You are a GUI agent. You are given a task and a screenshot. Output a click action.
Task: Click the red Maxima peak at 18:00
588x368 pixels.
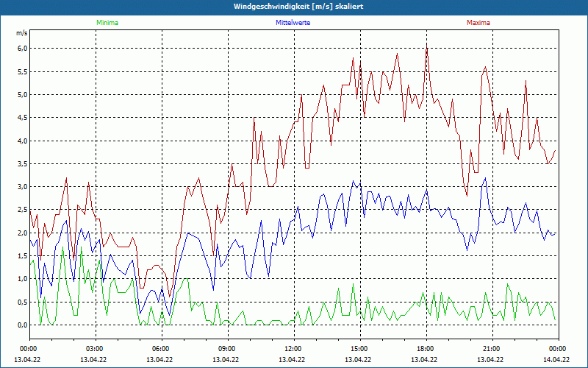point(426,49)
